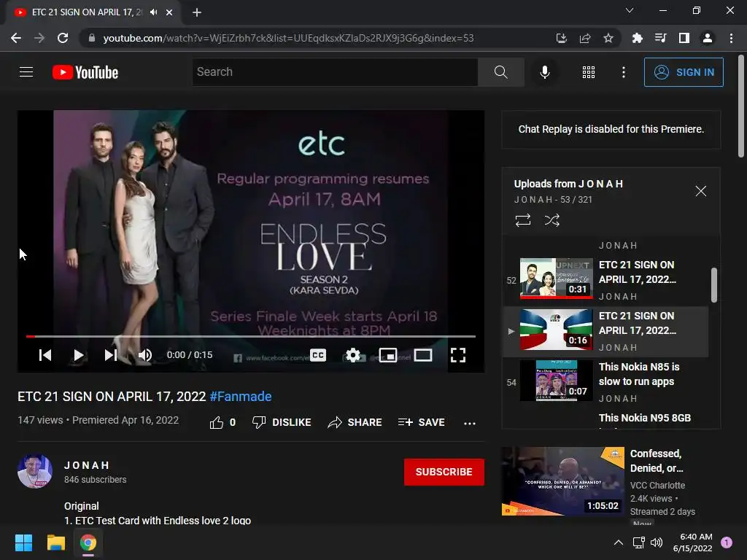Select currently playing 0:16 playlist item

coord(605,332)
